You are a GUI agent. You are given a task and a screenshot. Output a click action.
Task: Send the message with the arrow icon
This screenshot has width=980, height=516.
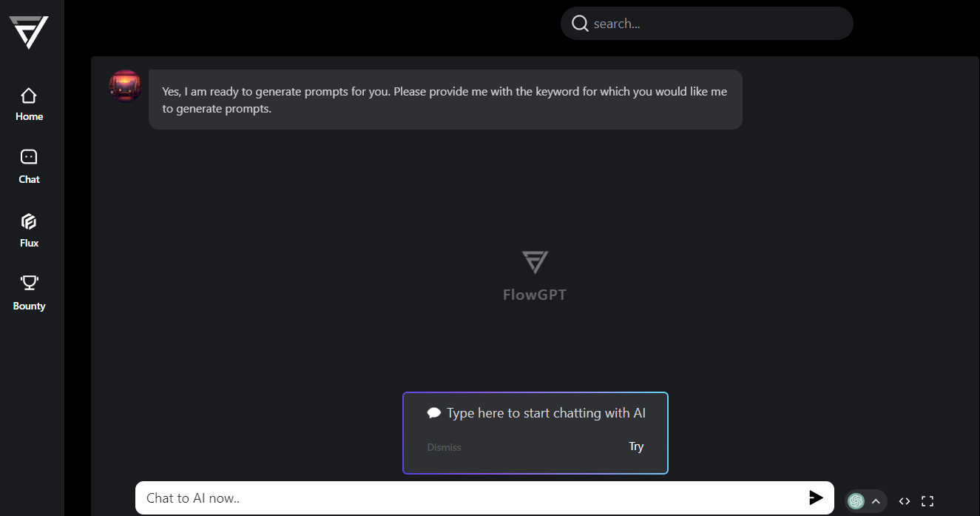click(x=816, y=497)
